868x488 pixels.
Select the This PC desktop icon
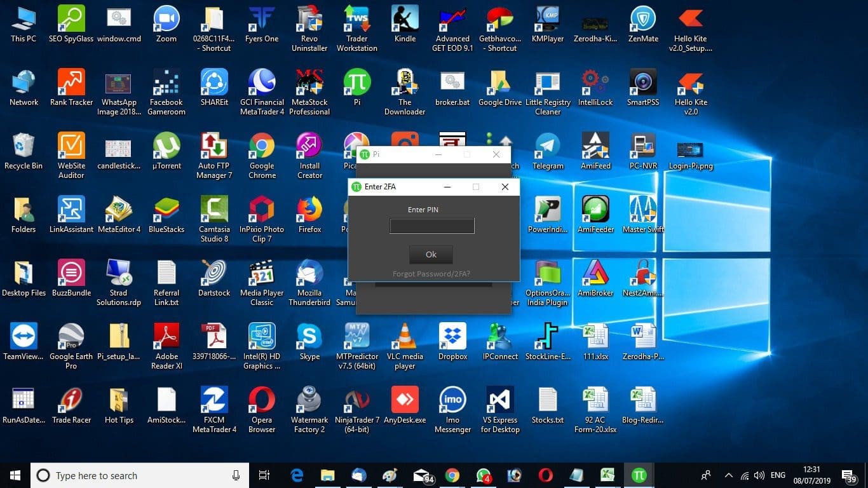coord(24,24)
